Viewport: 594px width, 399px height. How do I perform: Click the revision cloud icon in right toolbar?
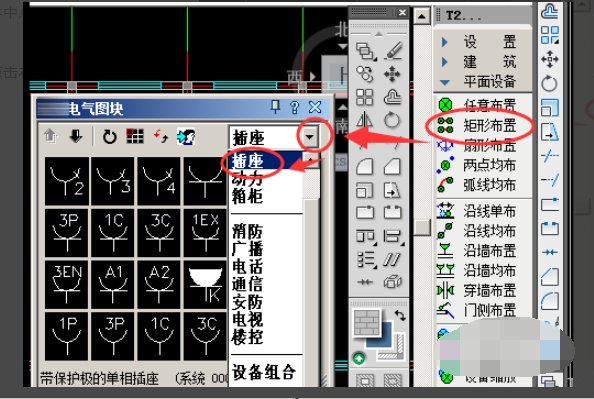550,11
